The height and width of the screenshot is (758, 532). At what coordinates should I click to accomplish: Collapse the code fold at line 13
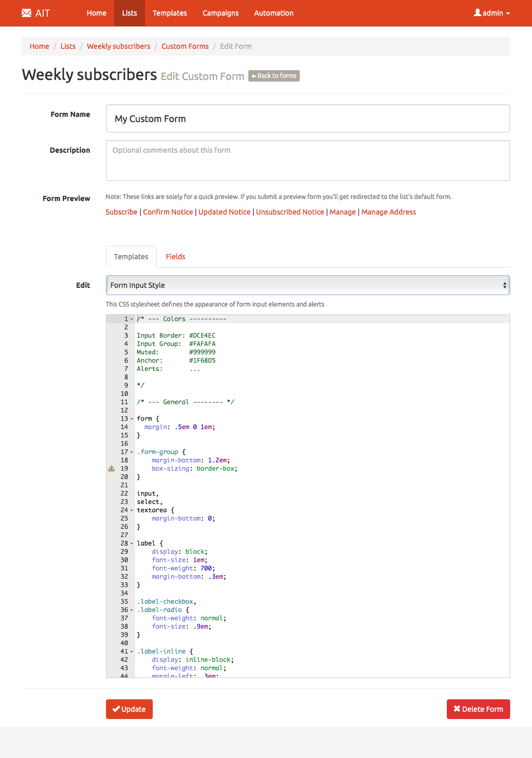click(132, 419)
